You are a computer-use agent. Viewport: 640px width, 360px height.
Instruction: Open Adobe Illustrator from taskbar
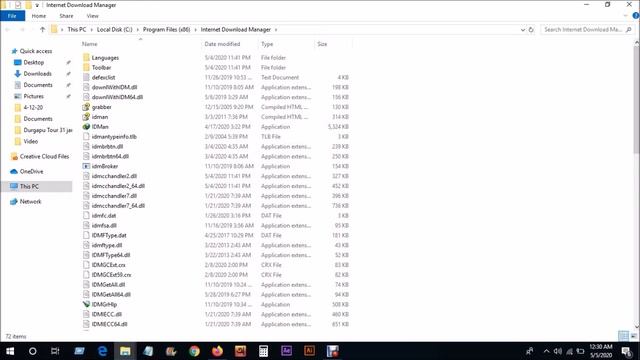(309, 351)
